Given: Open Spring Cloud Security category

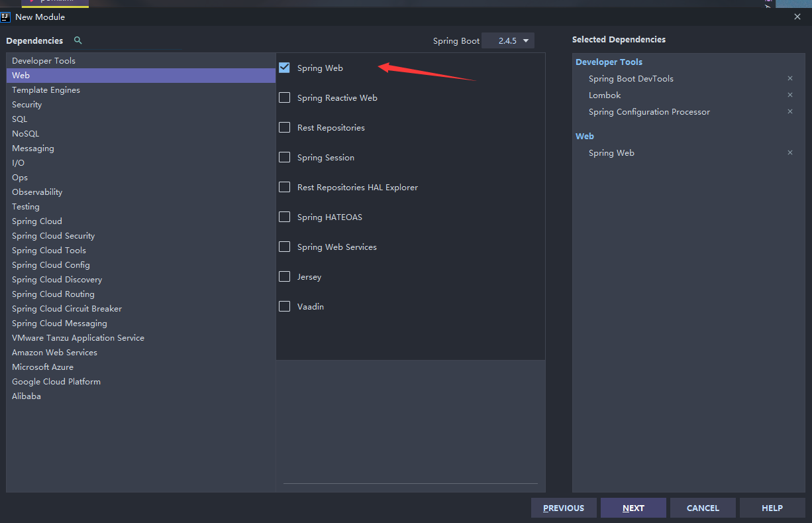Looking at the screenshot, I should [x=141, y=235].
